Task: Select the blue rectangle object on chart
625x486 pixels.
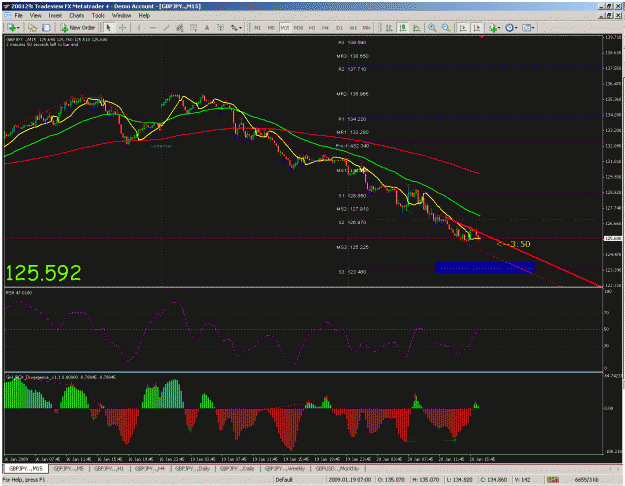Action: click(x=484, y=267)
